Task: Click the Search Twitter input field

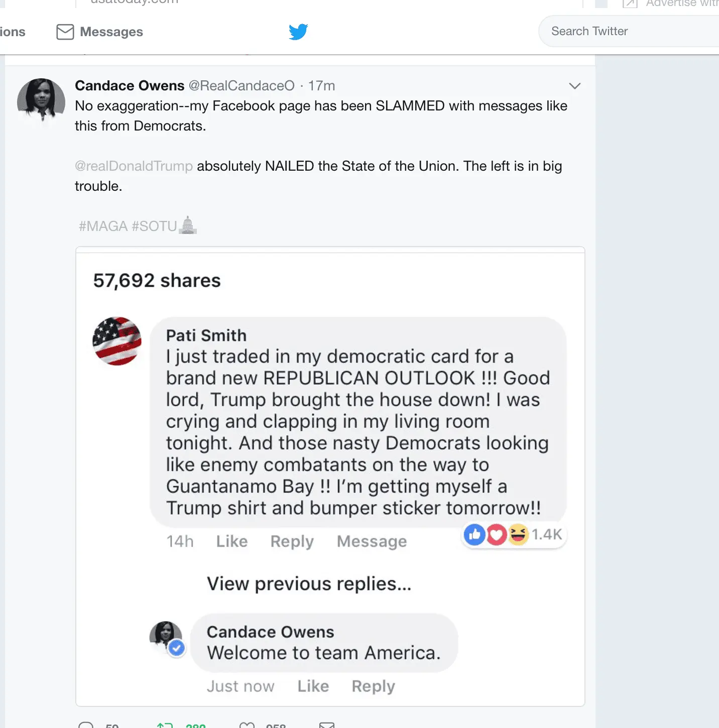Action: 628,31
